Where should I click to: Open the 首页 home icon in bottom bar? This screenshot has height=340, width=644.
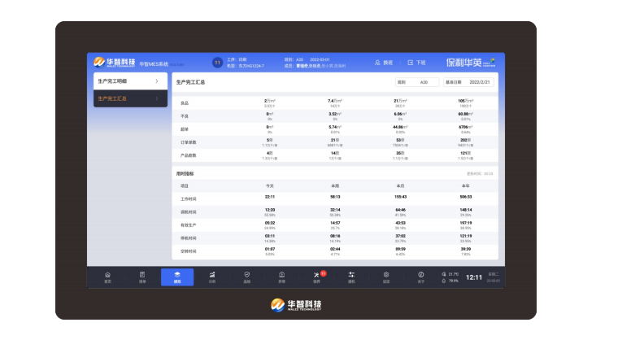pos(107,277)
